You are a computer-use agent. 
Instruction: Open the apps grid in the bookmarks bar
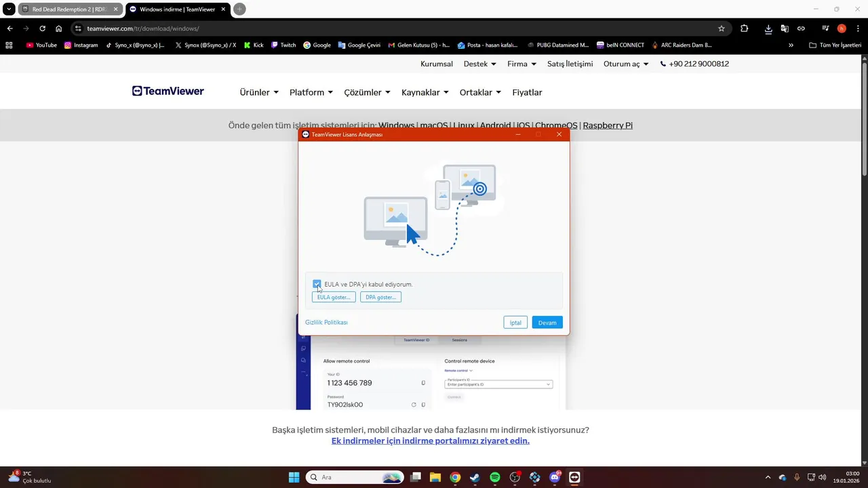(x=9, y=45)
